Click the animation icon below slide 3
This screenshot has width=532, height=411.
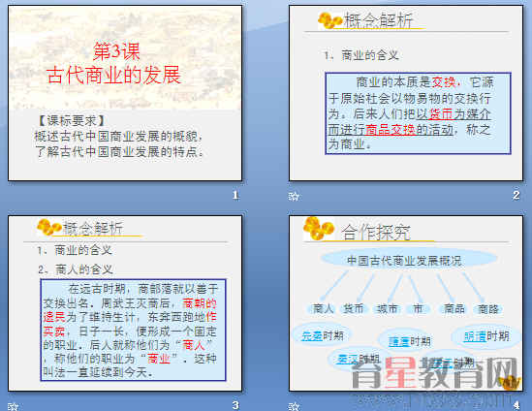click(13, 406)
